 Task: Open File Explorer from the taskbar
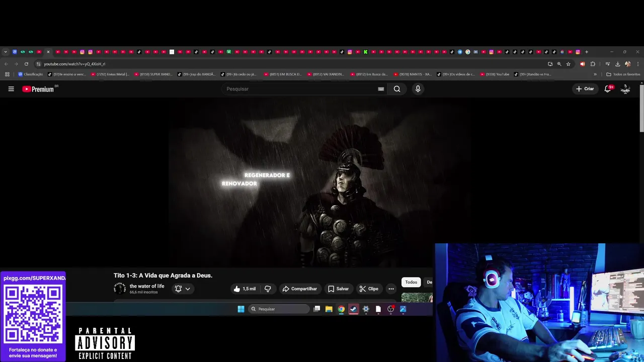pyautogui.click(x=329, y=309)
